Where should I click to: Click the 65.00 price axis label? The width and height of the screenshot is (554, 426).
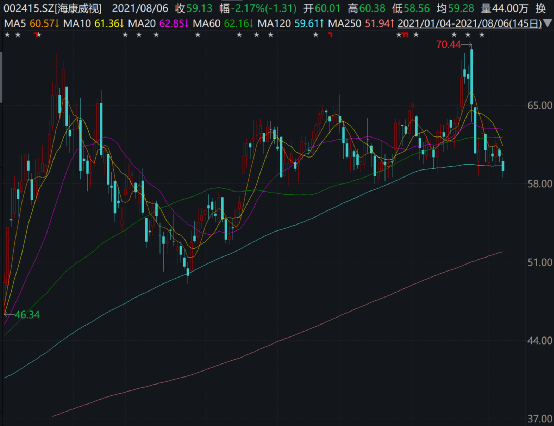pos(539,106)
